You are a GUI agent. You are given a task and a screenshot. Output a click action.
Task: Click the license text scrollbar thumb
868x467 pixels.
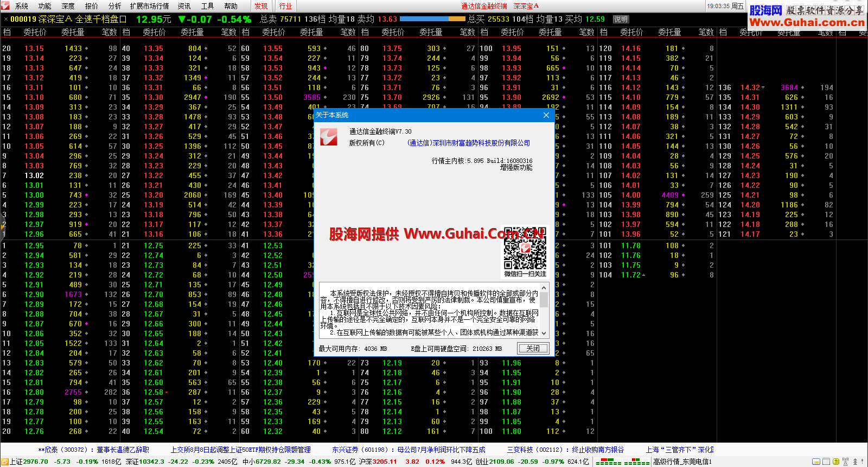pos(544,300)
